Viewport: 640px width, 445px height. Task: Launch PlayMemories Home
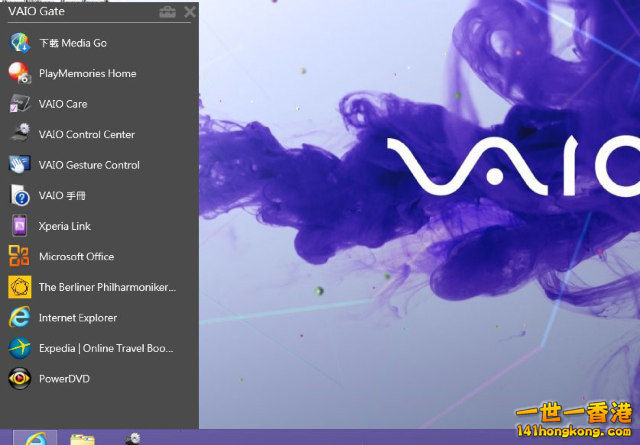19,73
